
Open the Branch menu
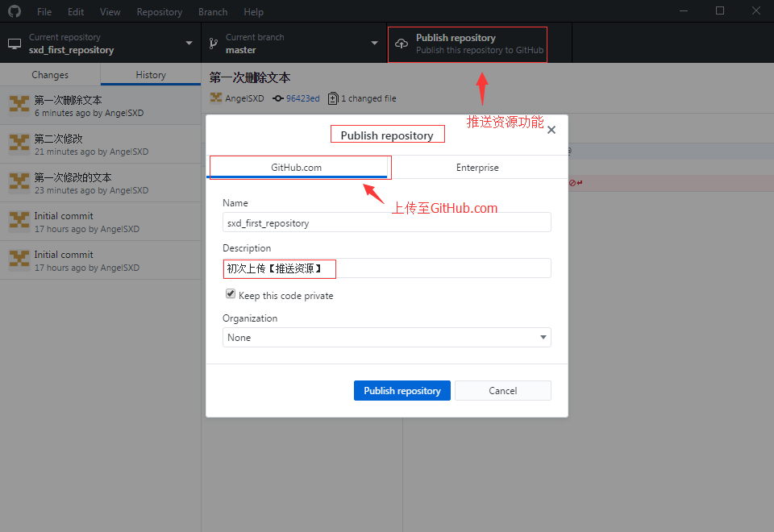point(213,12)
